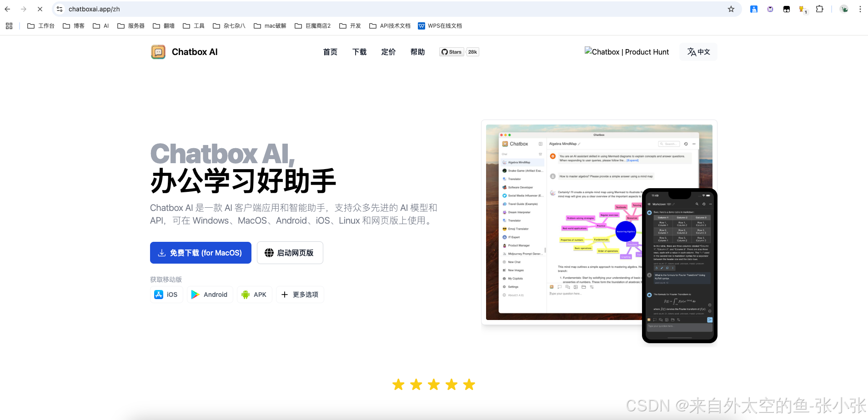
Task: Click the Chatbox AI logo icon
Action: pos(158,52)
